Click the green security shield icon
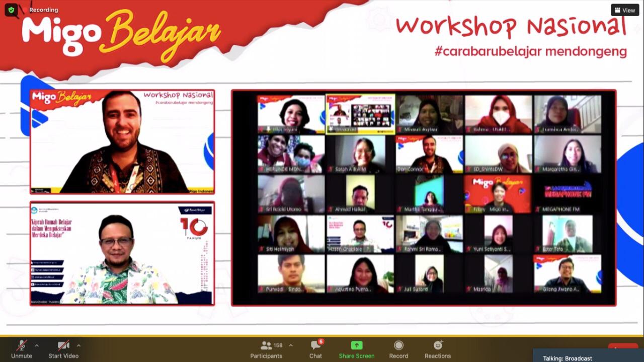 pos(11,10)
